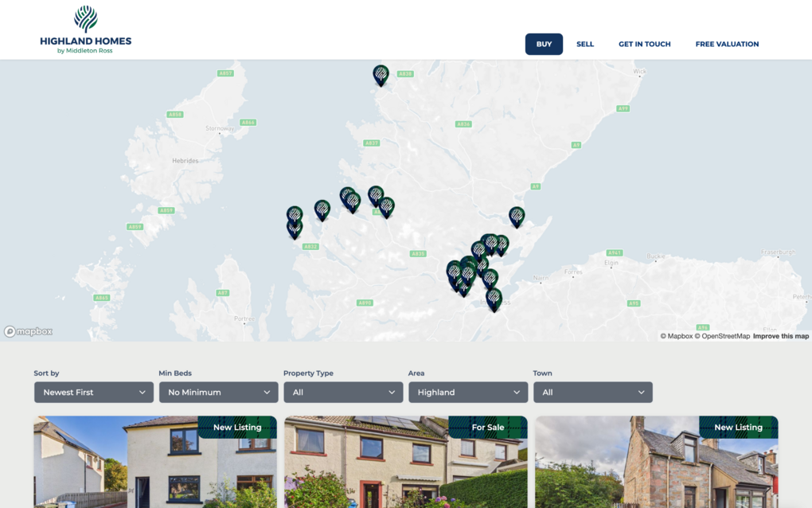Click the Elgin label on the map
Screen dimensions: 812x508
(611, 263)
